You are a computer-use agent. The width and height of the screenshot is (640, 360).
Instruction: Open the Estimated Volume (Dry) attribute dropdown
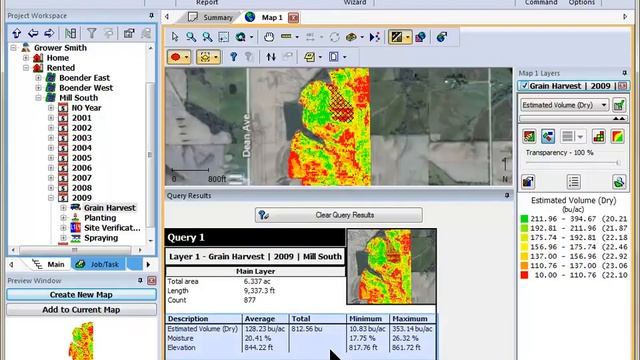click(565, 105)
